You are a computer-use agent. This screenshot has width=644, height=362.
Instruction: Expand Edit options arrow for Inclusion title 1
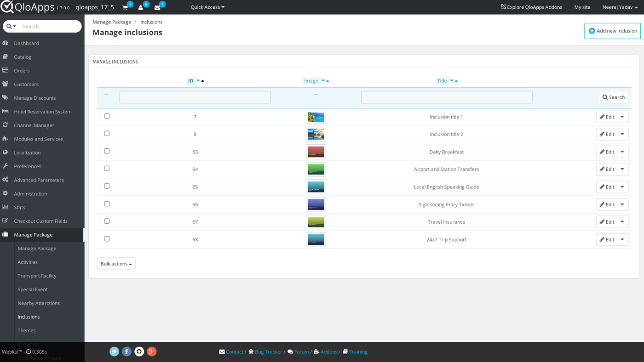622,117
